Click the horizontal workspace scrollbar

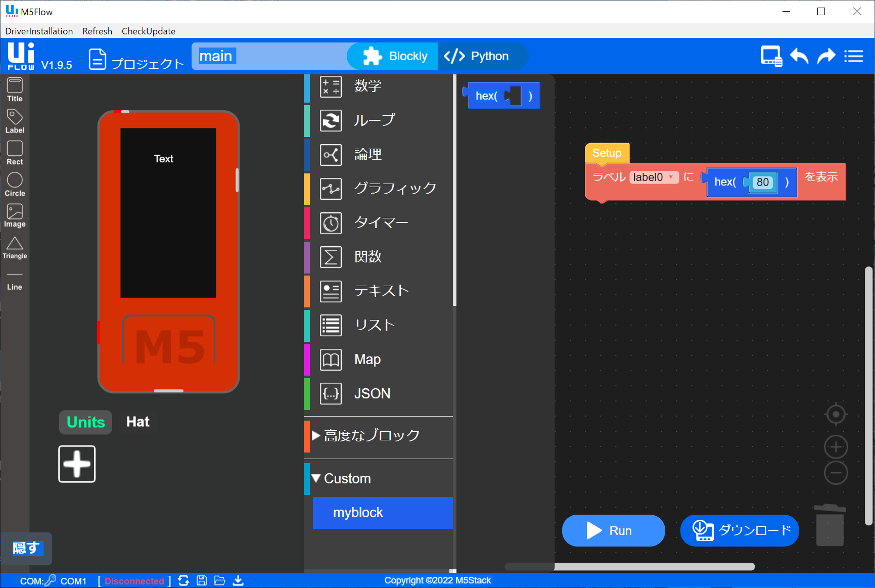pyautogui.click(x=630, y=567)
